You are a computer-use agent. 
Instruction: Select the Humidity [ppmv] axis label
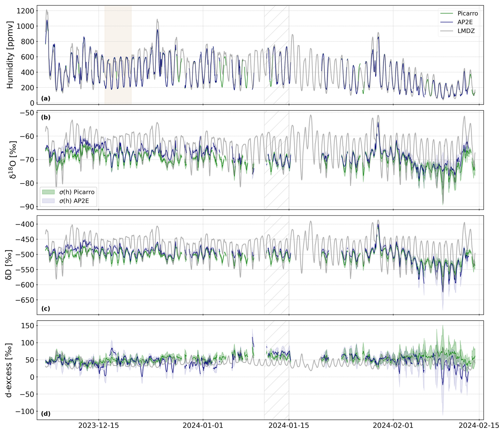(10, 55)
